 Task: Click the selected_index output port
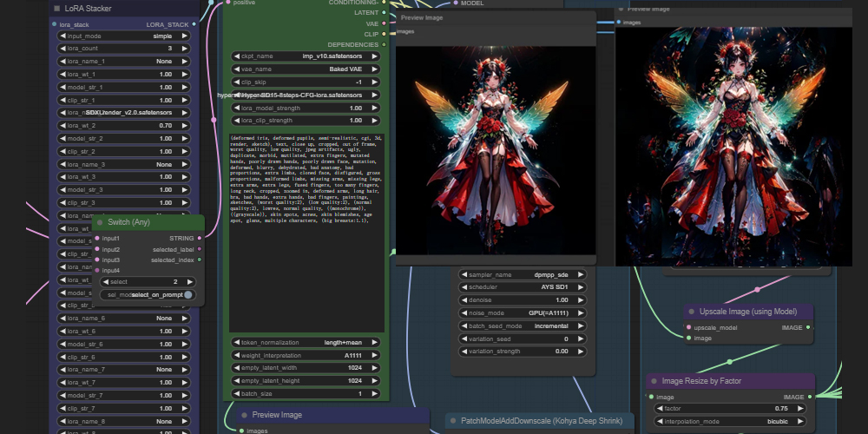pos(200,260)
